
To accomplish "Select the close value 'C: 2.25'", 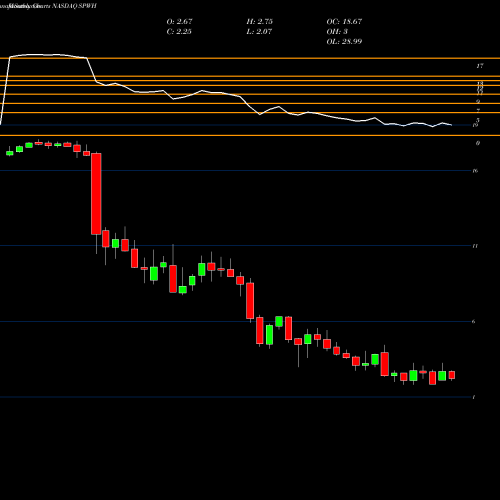I will 179,31.
